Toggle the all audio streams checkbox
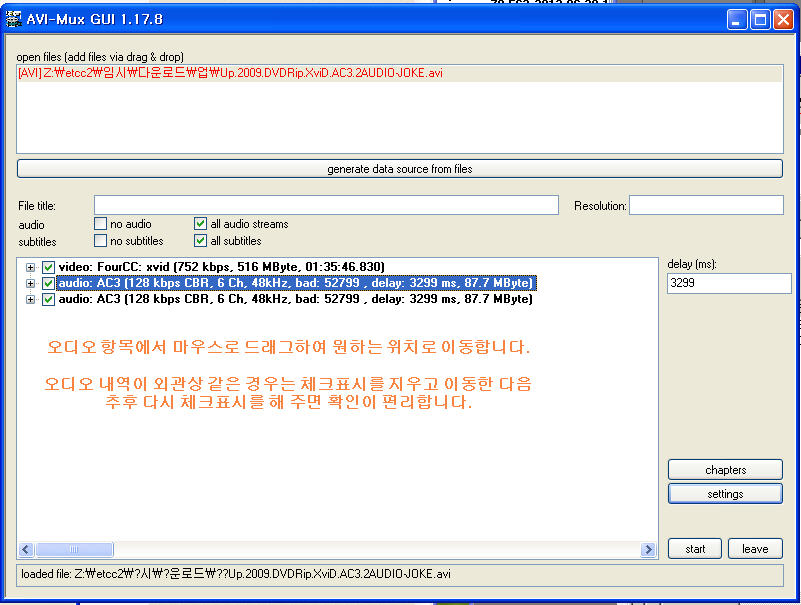The image size is (801, 605). pos(200,224)
